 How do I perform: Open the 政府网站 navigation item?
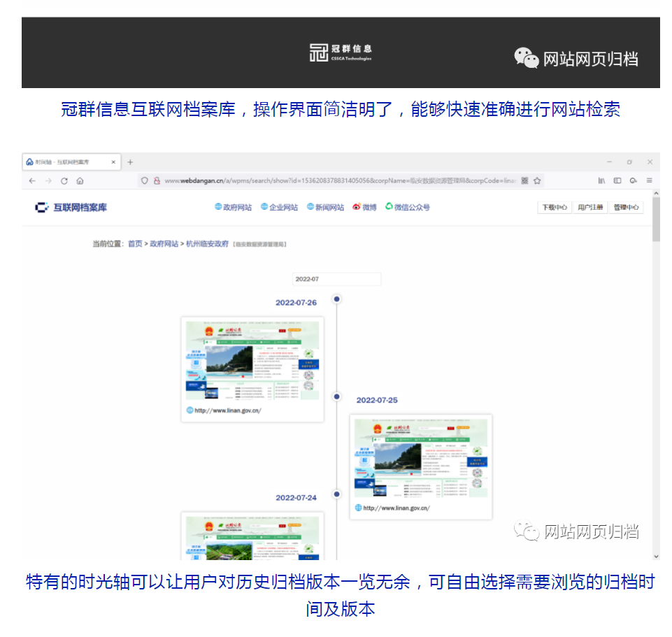click(x=233, y=208)
